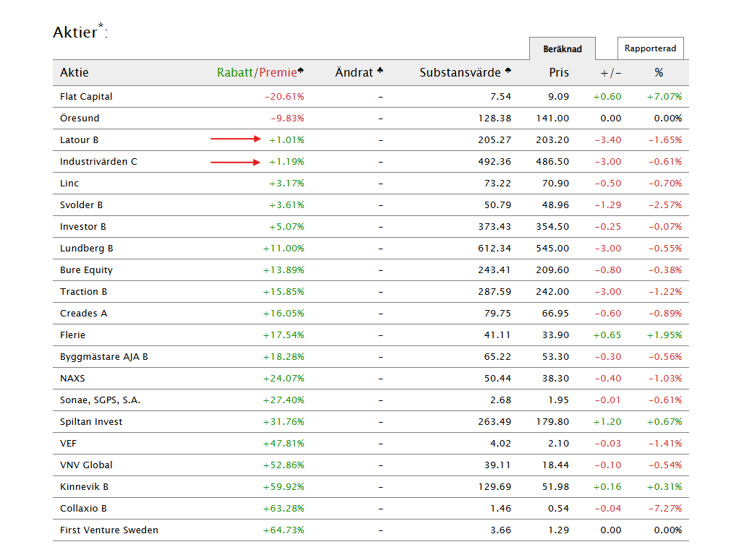Select Creades A stock name
This screenshot has width=731, height=560.
[x=83, y=314]
